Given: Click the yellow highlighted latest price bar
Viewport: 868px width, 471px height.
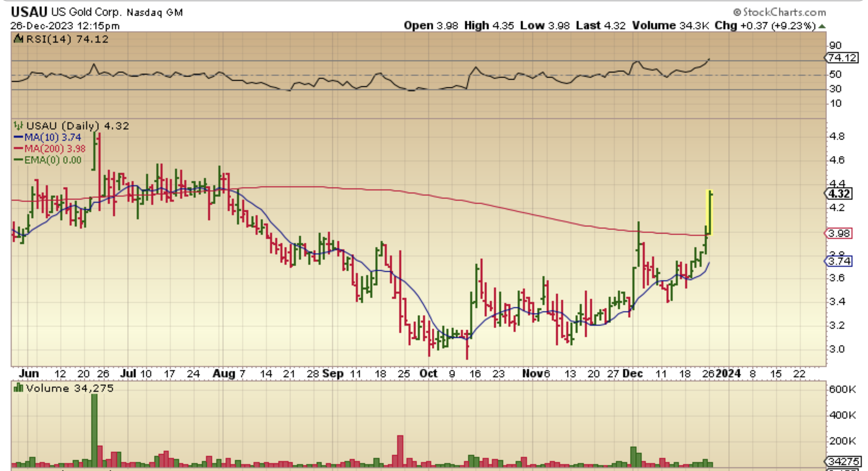Looking at the screenshot, I should (x=710, y=212).
